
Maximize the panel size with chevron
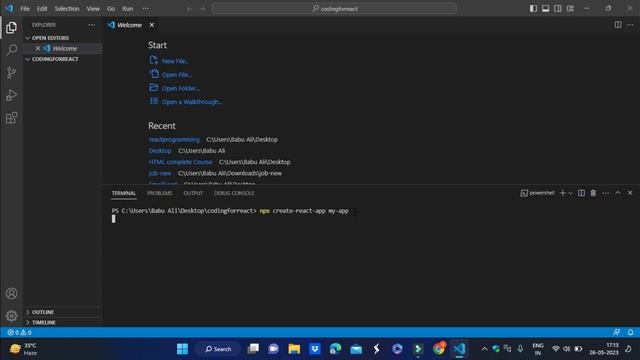(618, 193)
